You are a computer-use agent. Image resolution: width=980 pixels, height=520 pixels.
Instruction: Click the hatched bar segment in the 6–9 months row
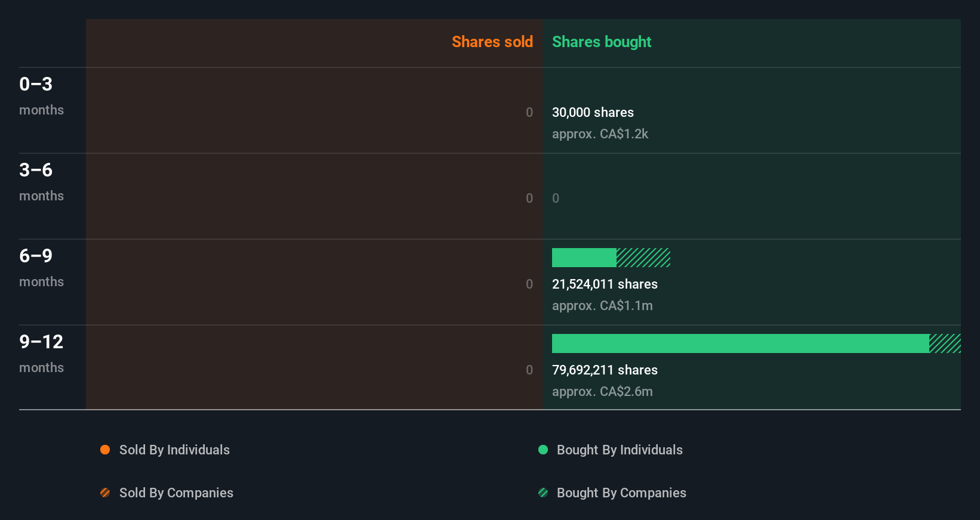point(643,258)
